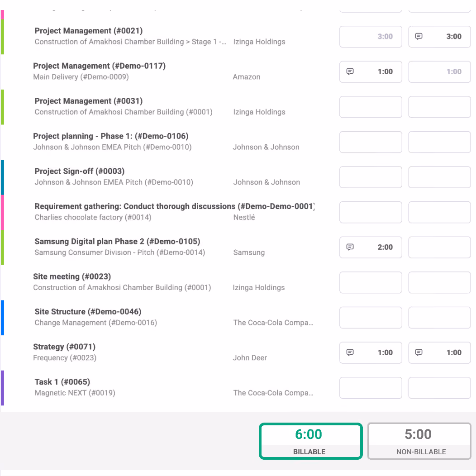Click second time cell for Site Structure #Demo-0046
The image size is (476, 476).
pos(439,318)
